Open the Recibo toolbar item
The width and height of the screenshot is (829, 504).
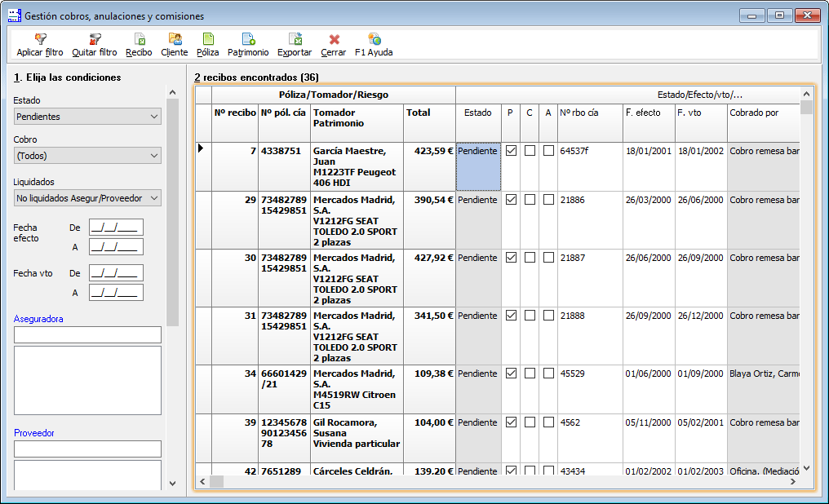139,45
